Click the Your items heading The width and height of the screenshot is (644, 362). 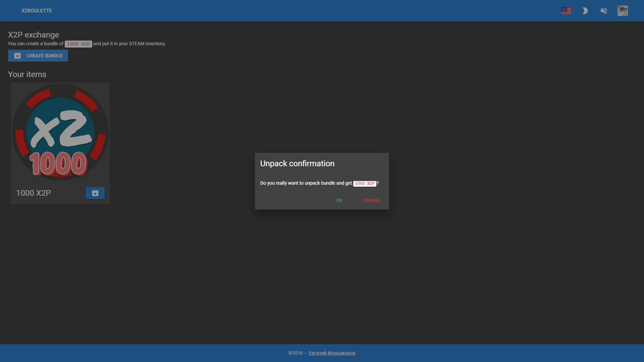pyautogui.click(x=27, y=74)
